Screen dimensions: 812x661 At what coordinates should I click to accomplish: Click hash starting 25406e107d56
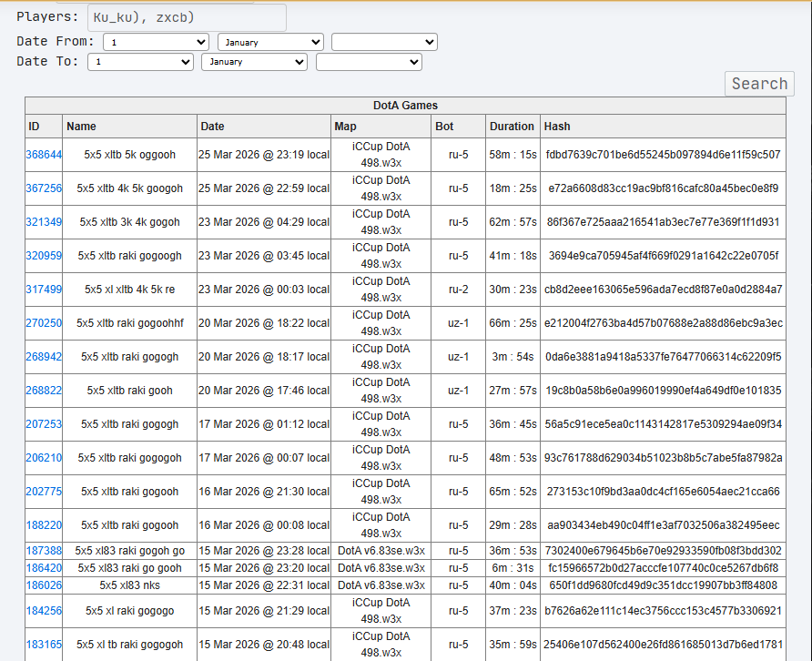[663, 645]
